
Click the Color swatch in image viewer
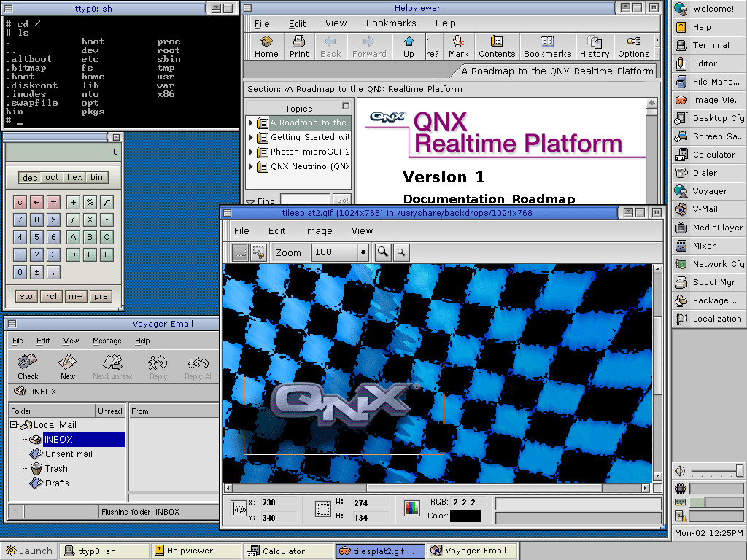tap(465, 516)
